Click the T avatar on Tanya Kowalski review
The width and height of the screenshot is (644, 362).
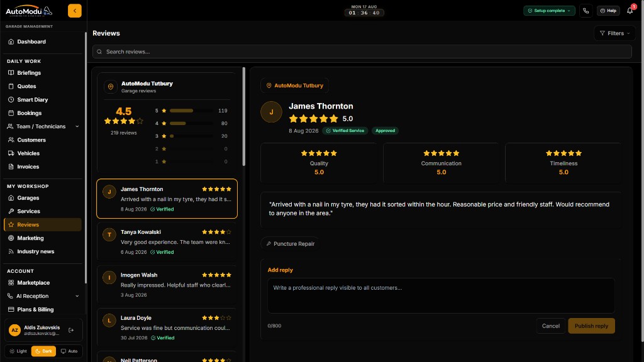[x=109, y=235]
